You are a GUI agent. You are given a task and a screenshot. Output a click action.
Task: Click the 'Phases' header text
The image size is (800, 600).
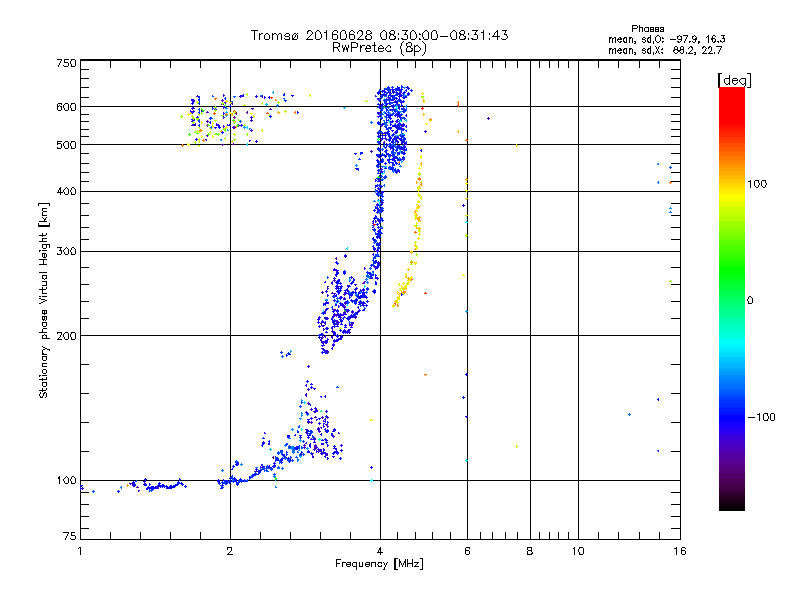pos(647,29)
